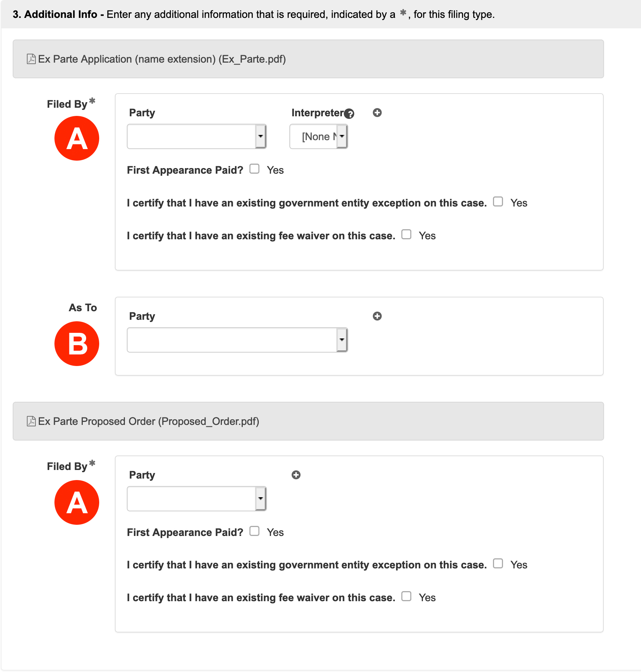
Task: Click the Ex Parte Proposed Order (Proposed_Order.pdf) title
Action: tap(149, 421)
